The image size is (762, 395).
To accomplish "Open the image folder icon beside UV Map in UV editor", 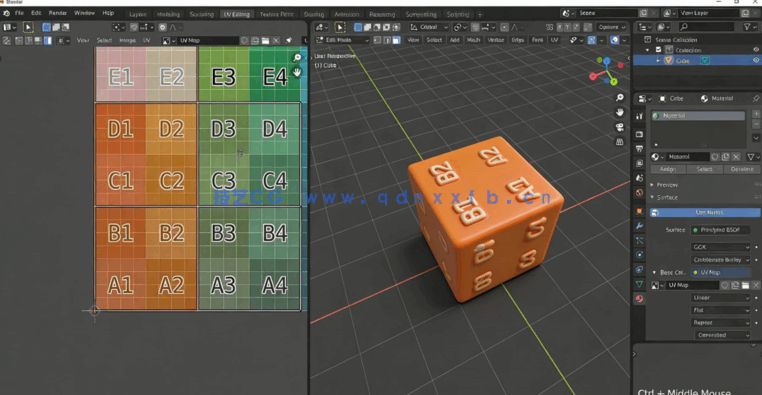I will (265, 40).
